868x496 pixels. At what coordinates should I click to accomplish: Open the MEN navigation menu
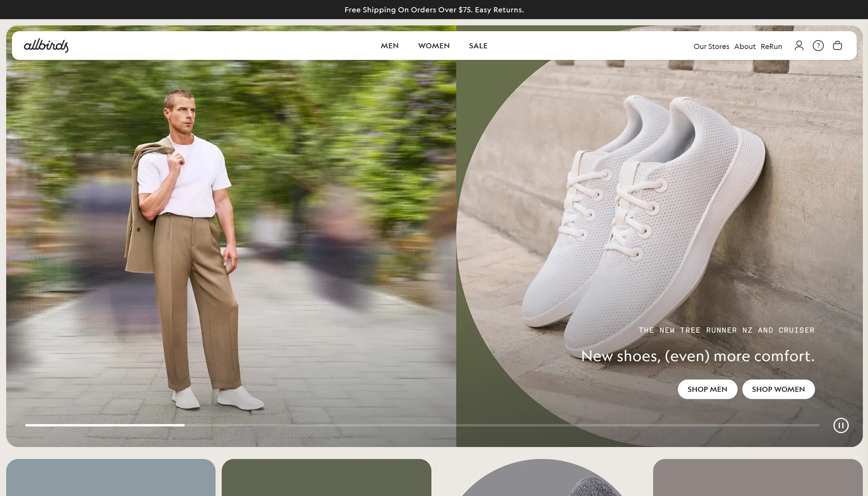390,46
